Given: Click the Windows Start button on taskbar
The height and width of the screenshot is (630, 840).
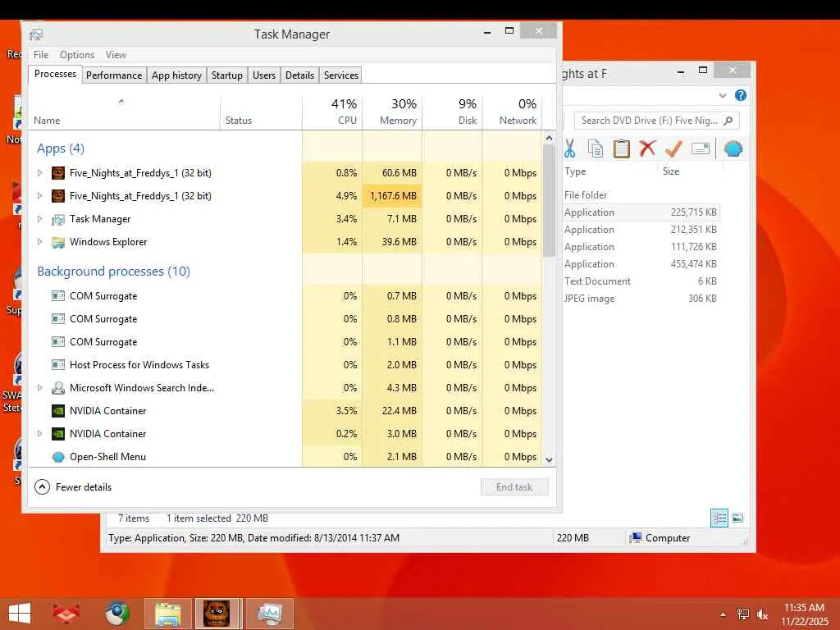Looking at the screenshot, I should [x=20, y=614].
